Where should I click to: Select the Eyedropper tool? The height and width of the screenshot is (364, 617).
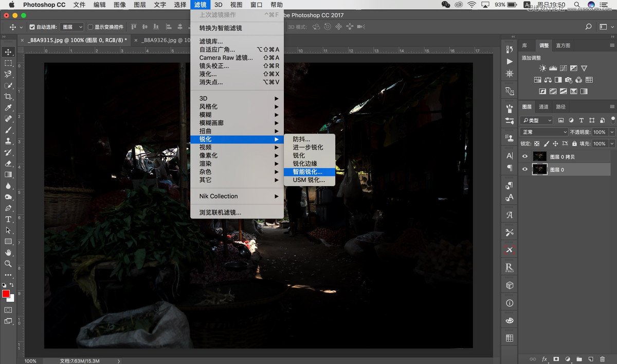click(8, 108)
